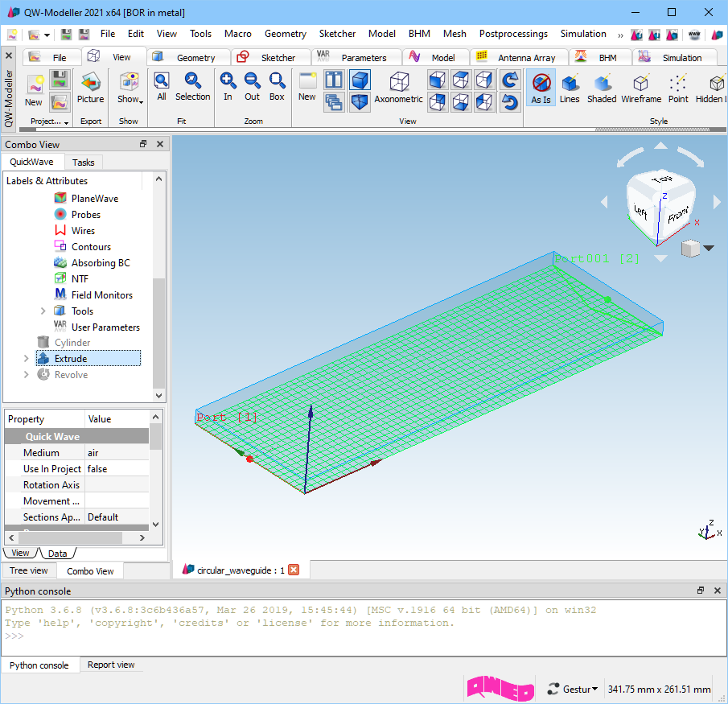Zoom In on the 3D view
The height and width of the screenshot is (704, 728).
coord(228,87)
